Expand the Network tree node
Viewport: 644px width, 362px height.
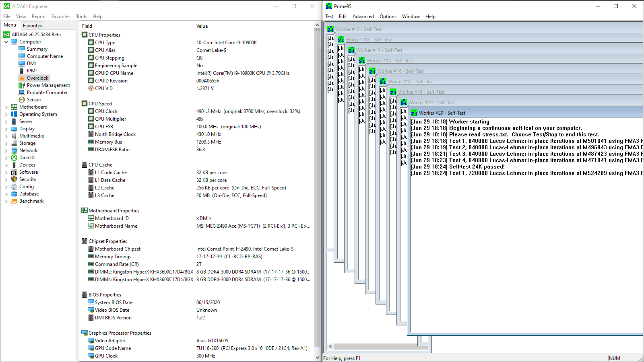[x=6, y=150]
